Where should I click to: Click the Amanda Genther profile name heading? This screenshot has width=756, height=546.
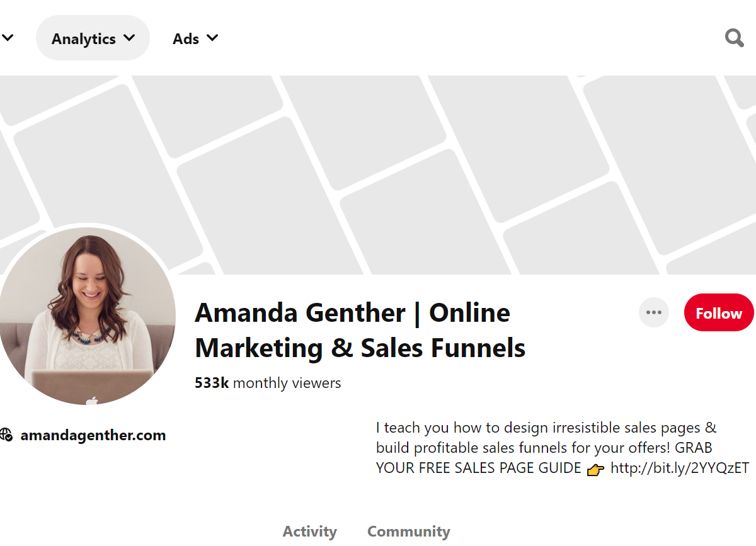(360, 330)
